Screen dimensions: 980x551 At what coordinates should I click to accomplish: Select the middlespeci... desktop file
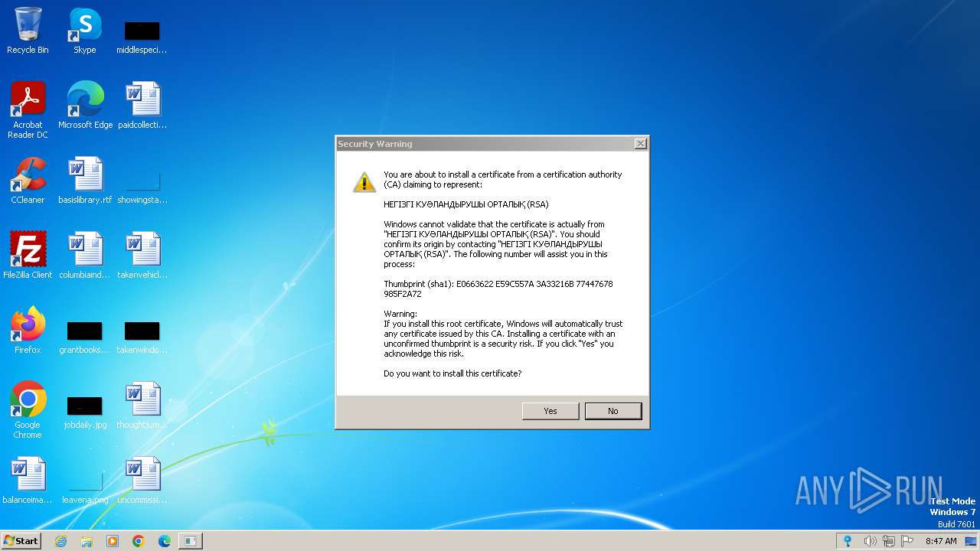pyautogui.click(x=142, y=37)
